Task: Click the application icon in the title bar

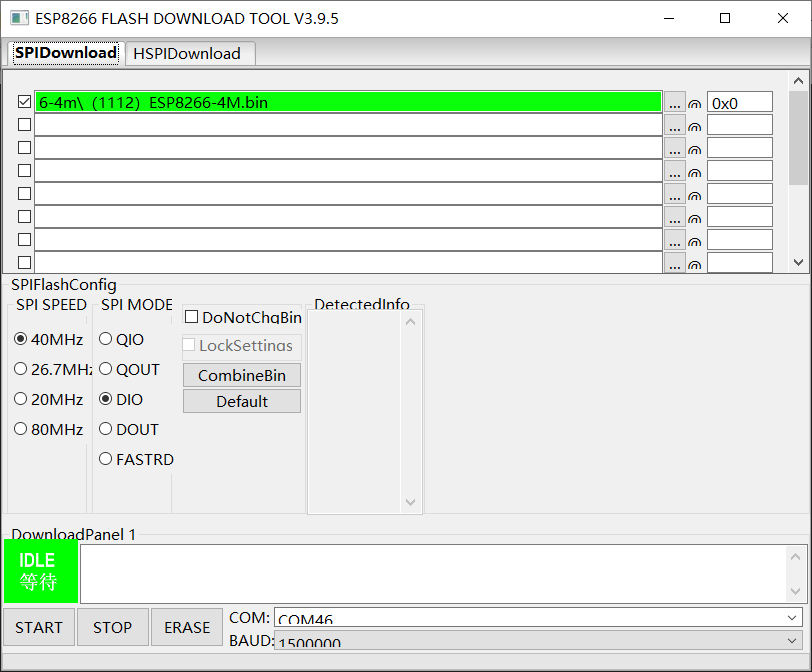Action: click(19, 18)
